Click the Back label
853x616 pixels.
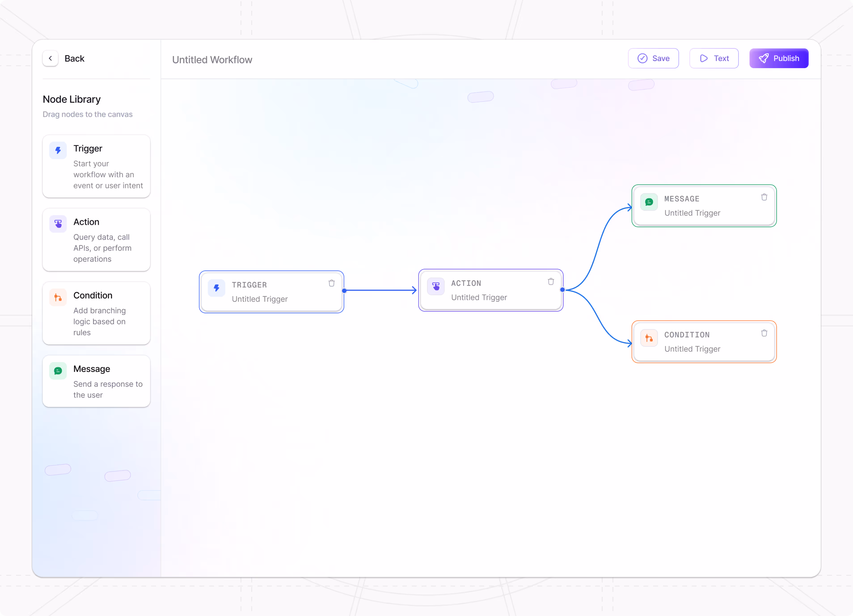click(x=74, y=58)
